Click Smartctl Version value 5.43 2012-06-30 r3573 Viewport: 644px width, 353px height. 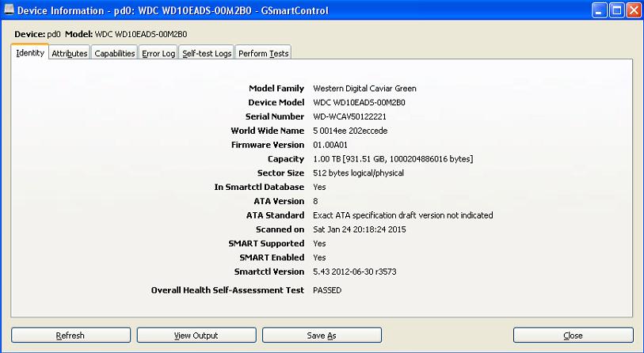tap(355, 271)
